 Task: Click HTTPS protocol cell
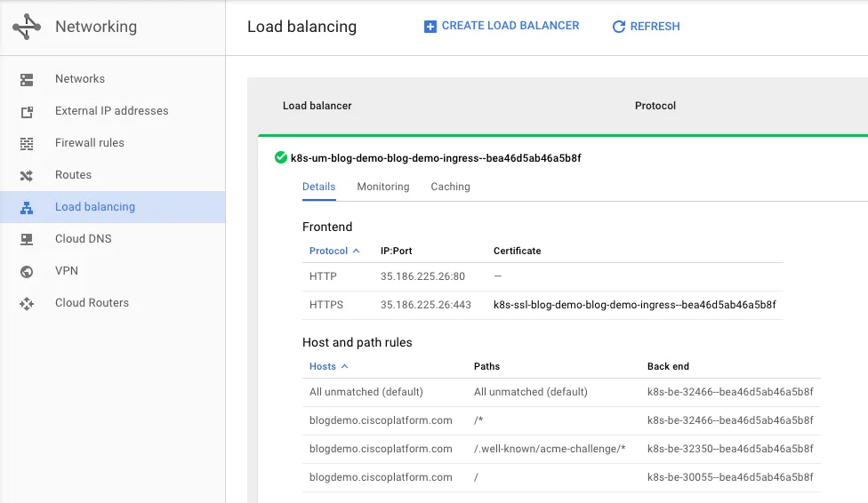tap(326, 305)
